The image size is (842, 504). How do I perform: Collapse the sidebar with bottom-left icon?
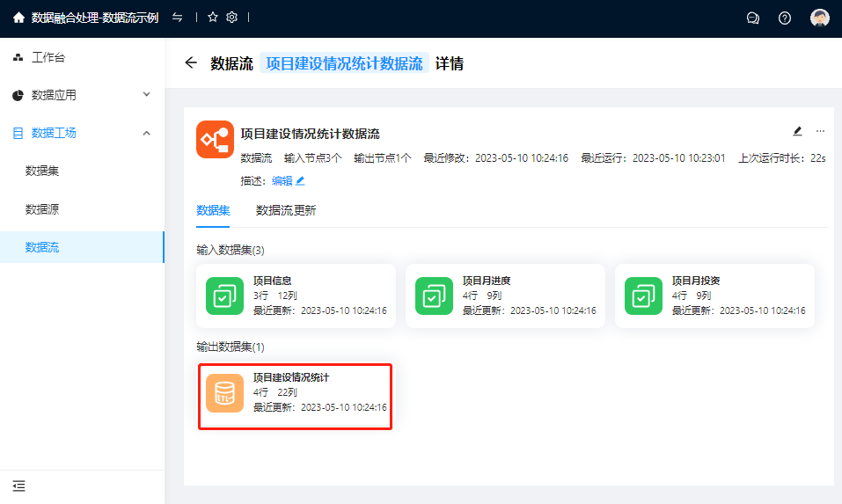(x=19, y=486)
